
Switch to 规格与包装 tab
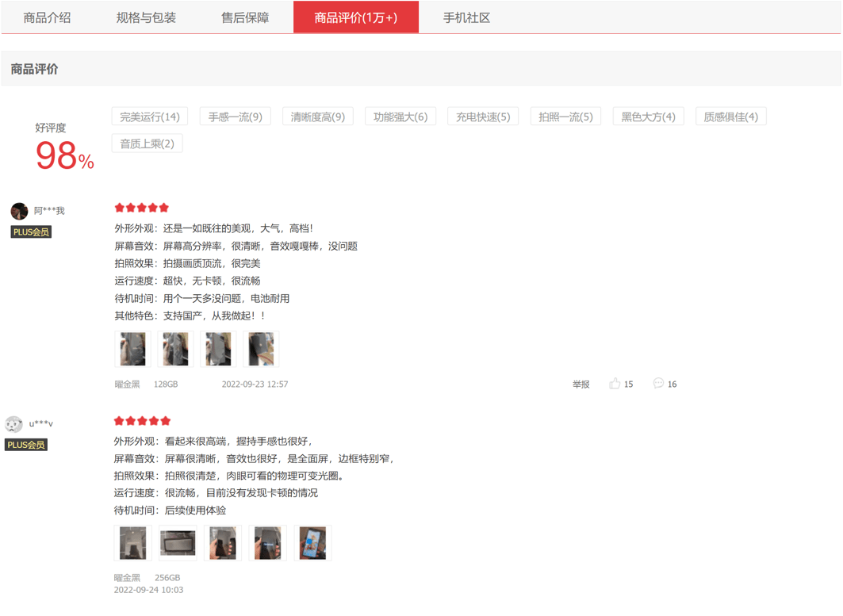tap(146, 17)
